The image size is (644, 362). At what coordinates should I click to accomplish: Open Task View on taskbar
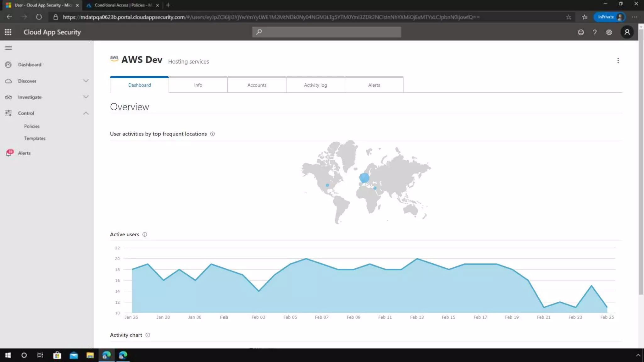click(x=40, y=355)
